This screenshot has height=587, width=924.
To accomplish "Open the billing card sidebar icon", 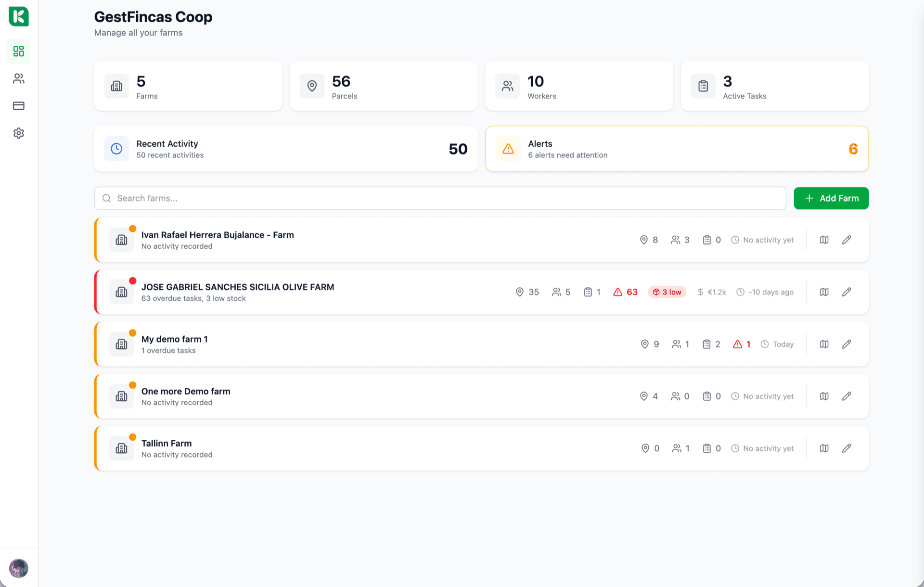I will (x=19, y=106).
